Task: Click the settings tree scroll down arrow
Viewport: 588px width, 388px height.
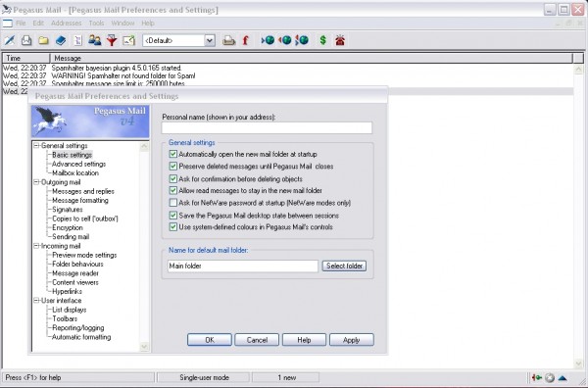Action: point(144,347)
